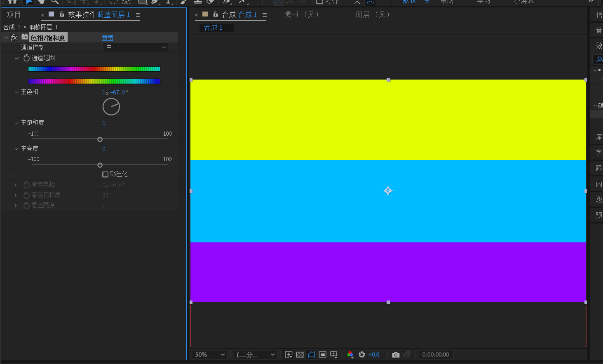
Task: Open the fast previews icon
Action: (x=289, y=355)
